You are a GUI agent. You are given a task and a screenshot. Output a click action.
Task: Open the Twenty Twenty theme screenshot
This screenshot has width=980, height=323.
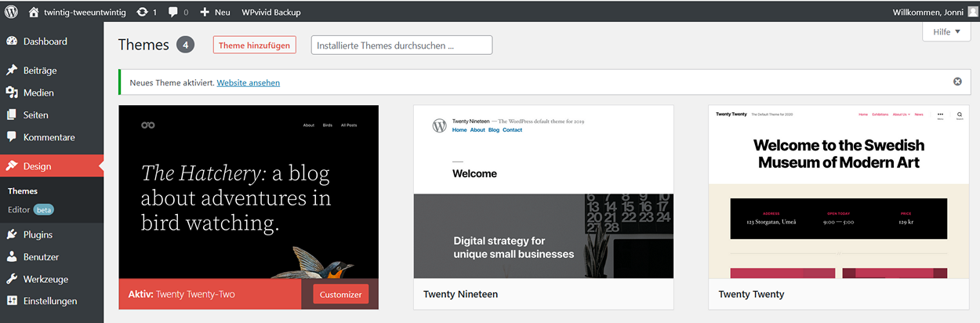click(x=838, y=191)
